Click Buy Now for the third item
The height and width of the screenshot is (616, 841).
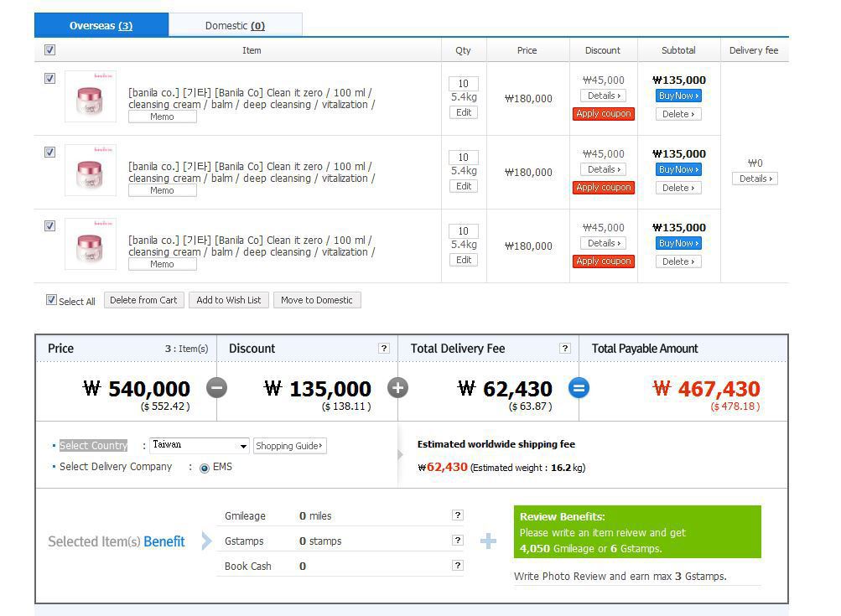coord(678,243)
